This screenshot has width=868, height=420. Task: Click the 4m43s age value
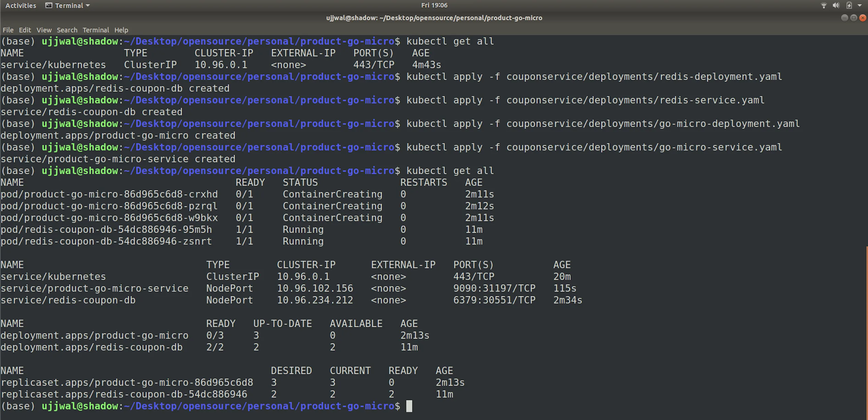tap(426, 65)
